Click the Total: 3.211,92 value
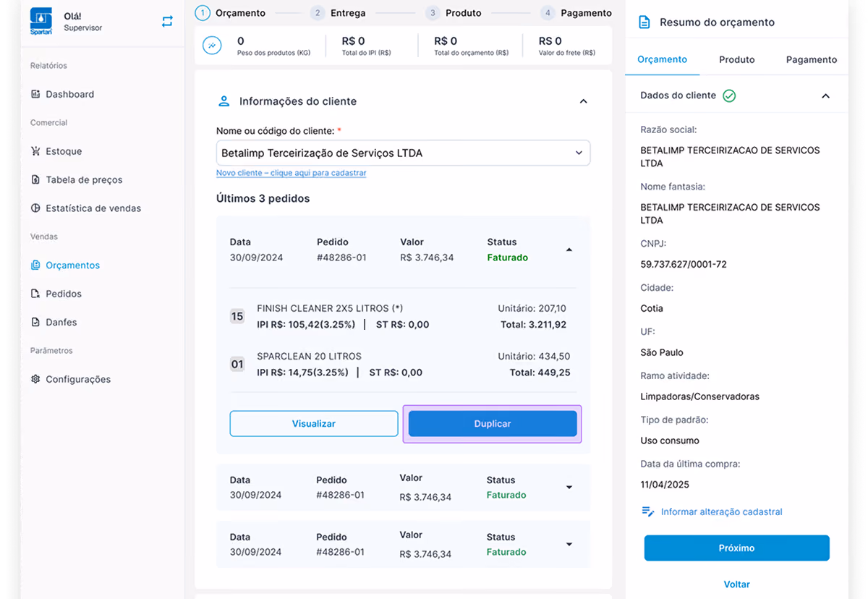Image resolution: width=868 pixels, height=599 pixels. click(533, 325)
